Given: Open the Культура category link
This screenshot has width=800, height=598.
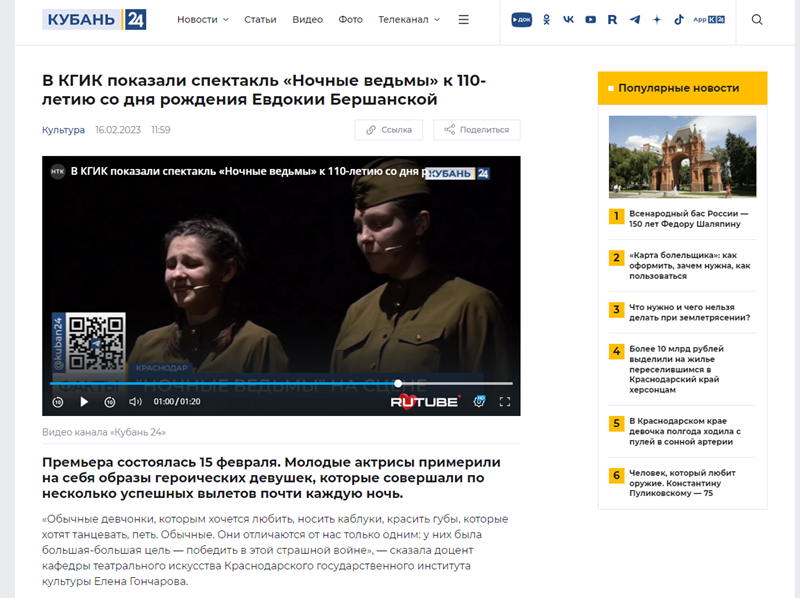Looking at the screenshot, I should pyautogui.click(x=63, y=130).
